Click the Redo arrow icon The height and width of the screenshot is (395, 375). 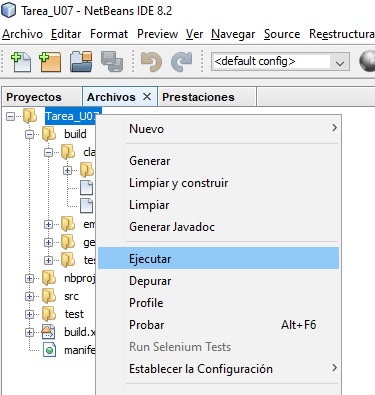point(181,61)
